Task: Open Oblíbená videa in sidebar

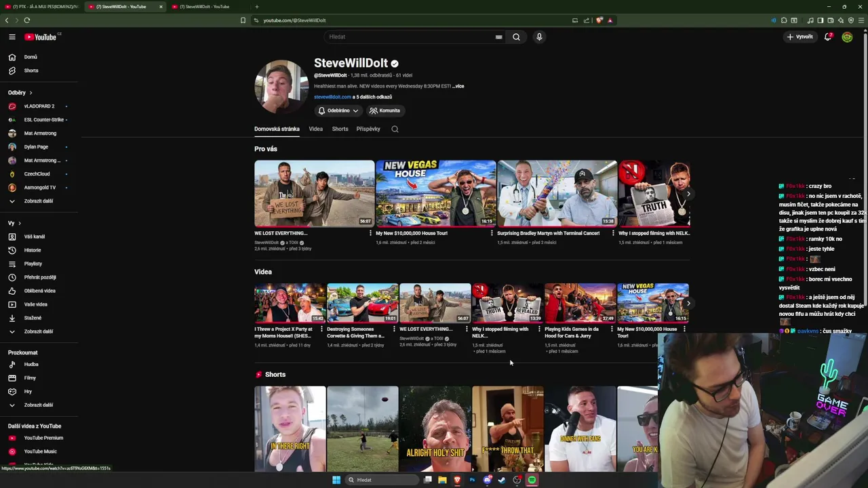Action: 39,291
